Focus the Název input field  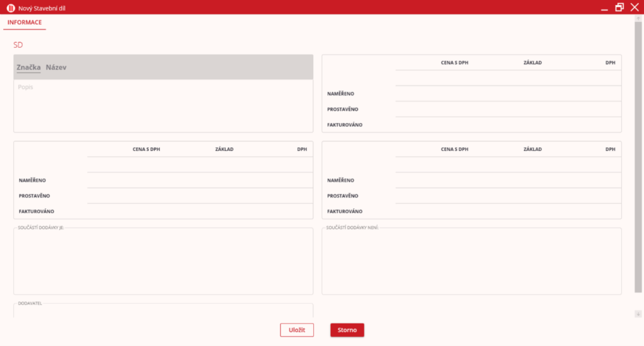56,67
